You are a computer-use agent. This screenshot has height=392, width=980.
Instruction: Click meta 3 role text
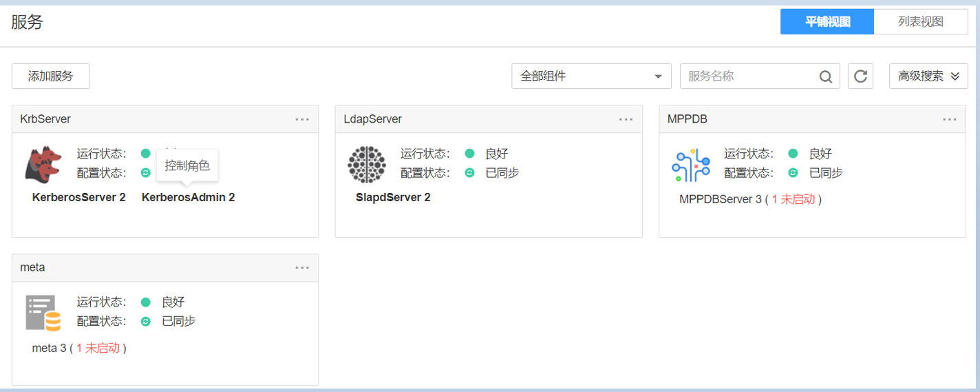49,348
